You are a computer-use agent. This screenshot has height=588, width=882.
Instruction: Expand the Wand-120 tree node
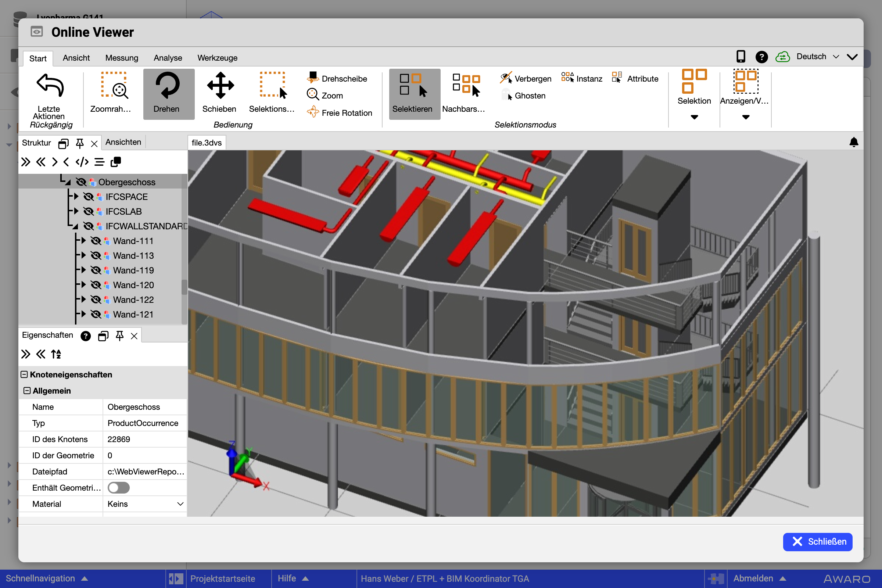tap(84, 284)
